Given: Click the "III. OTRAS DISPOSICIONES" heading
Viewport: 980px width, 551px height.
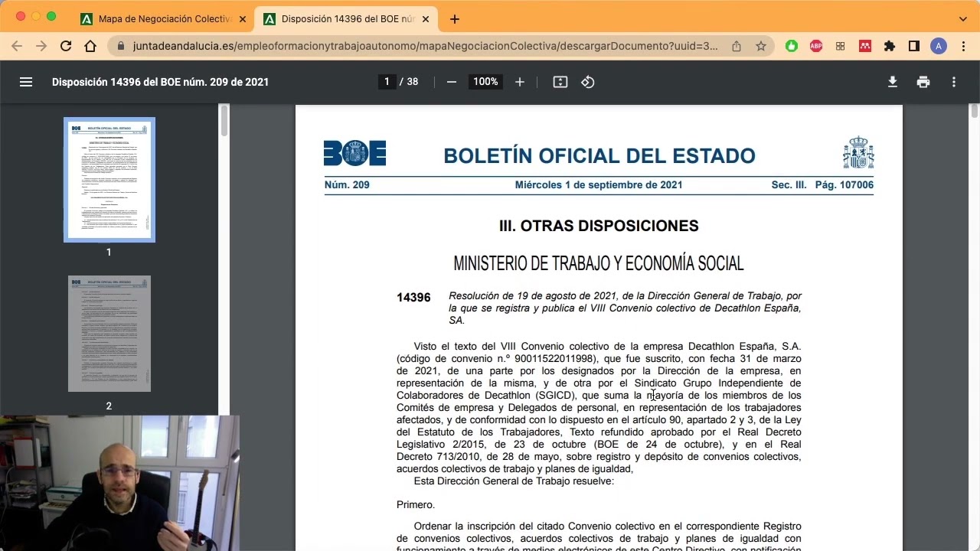Looking at the screenshot, I should pos(599,226).
